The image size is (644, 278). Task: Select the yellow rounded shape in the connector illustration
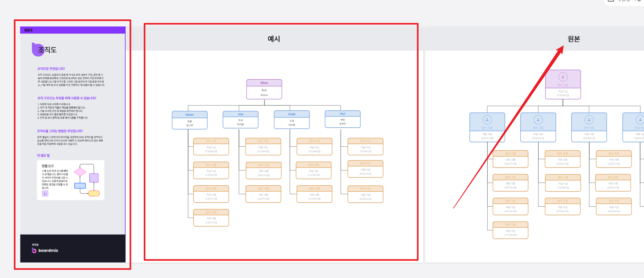coord(94,193)
